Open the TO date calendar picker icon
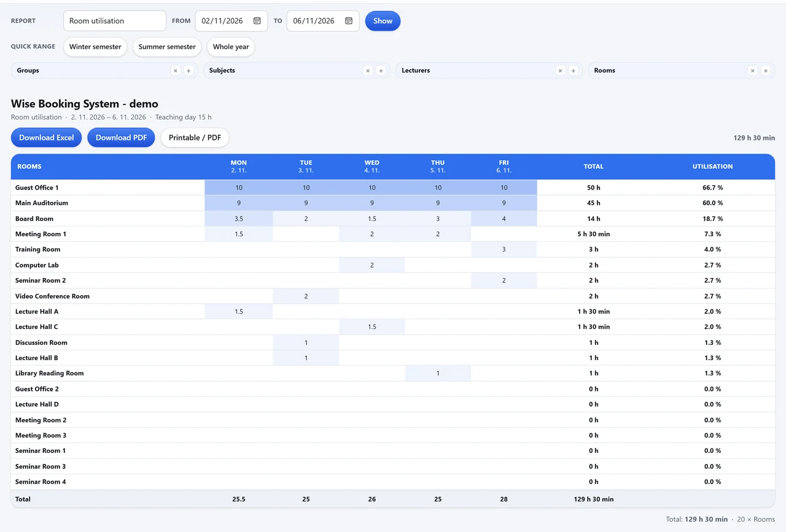The width and height of the screenshot is (786, 532). (349, 21)
